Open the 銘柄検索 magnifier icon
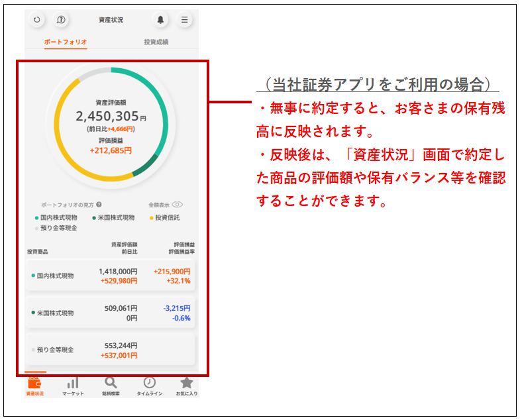The width and height of the screenshot is (520, 420). click(x=111, y=382)
